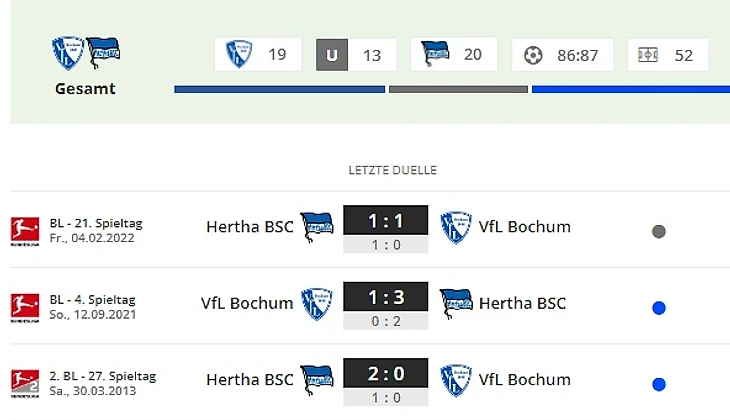Click the soccer ball goals icon

[x=533, y=55]
